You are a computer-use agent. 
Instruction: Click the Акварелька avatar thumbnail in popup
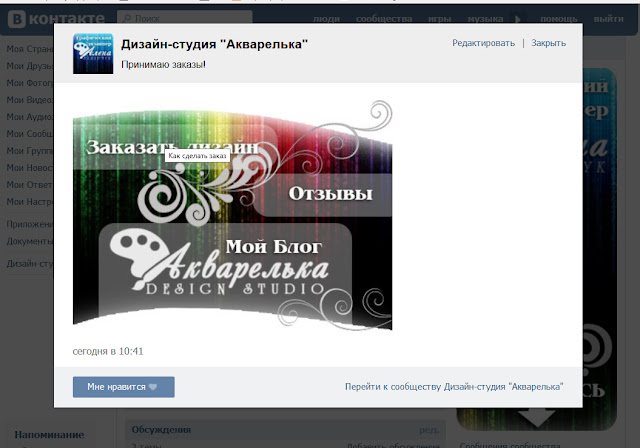(x=93, y=53)
